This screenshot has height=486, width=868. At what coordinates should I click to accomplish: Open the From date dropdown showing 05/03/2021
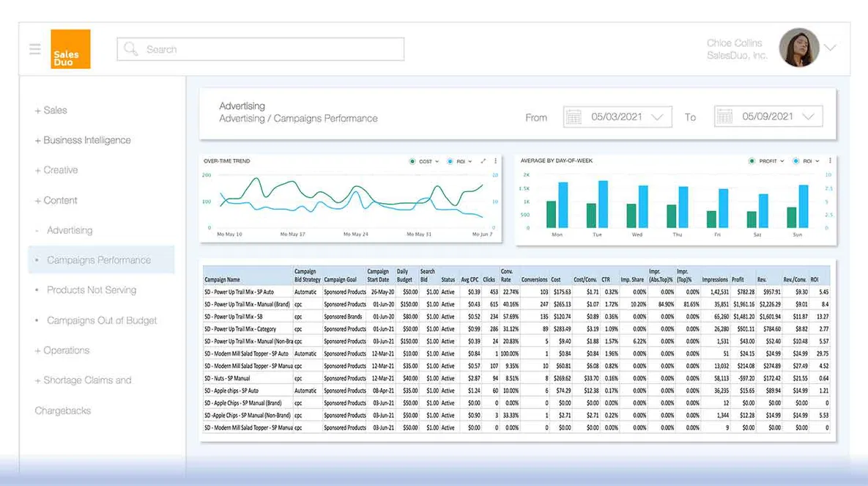pos(617,117)
